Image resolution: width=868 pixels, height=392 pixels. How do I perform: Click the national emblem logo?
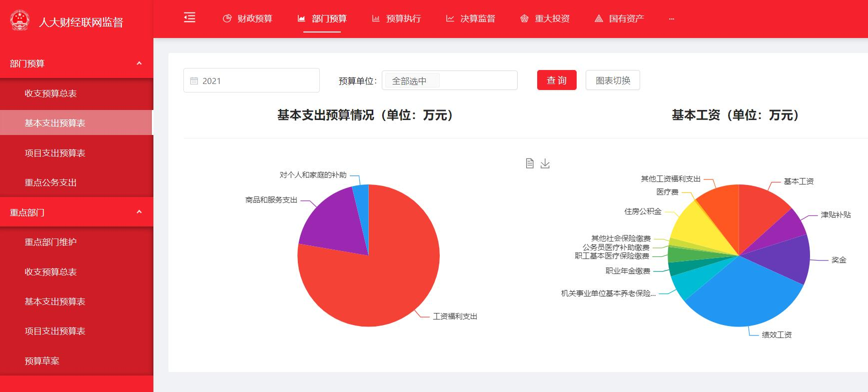[x=20, y=21]
